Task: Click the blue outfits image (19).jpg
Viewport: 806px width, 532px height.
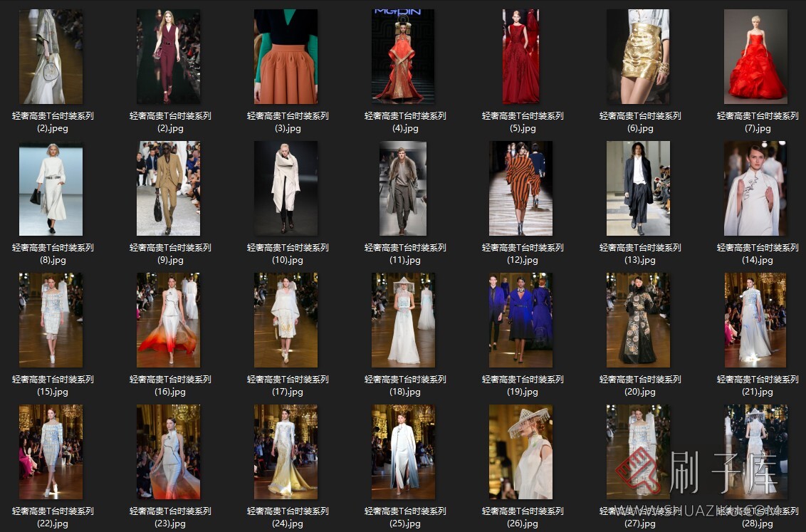Action: (x=520, y=320)
